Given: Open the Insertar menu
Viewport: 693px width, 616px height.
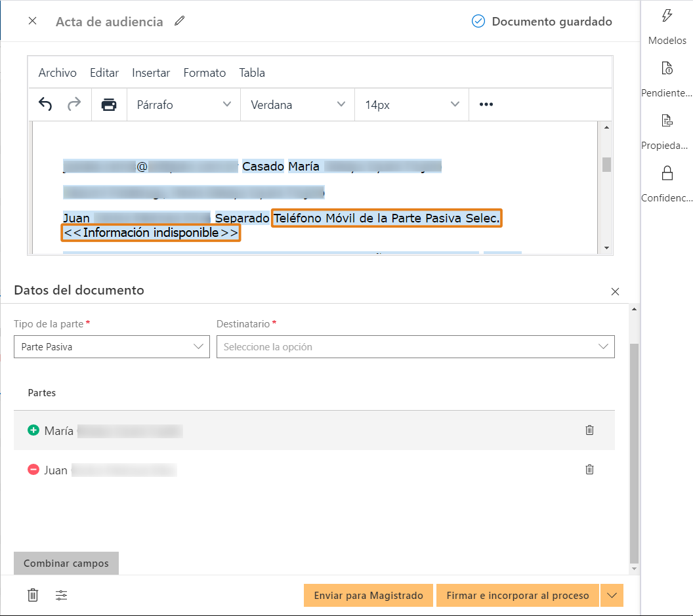Looking at the screenshot, I should pos(151,72).
